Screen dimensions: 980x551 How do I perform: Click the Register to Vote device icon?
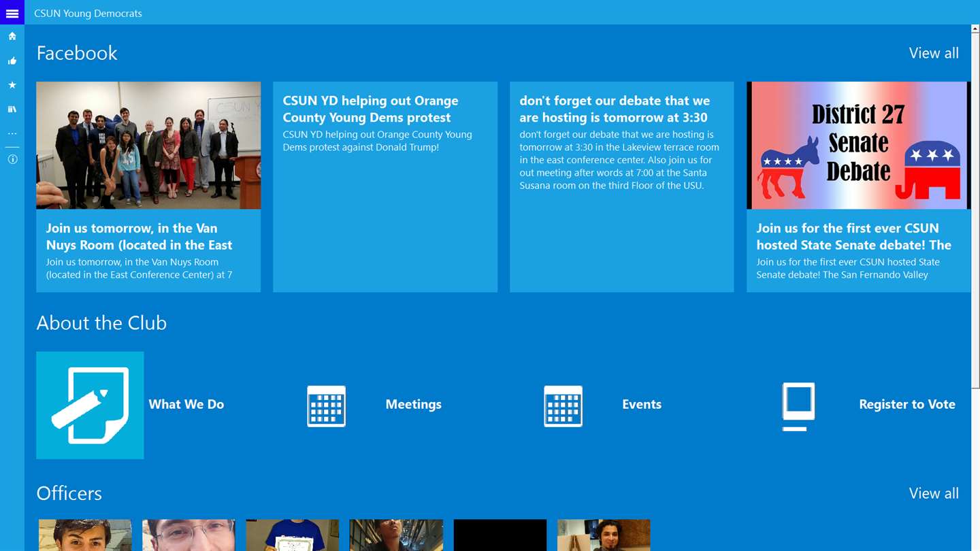pos(798,406)
